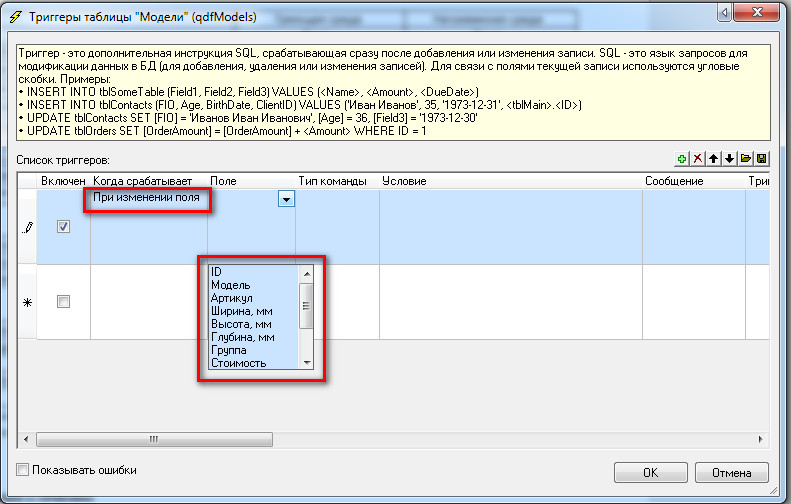Uncheck the Включен checkbox in first row

pyautogui.click(x=63, y=227)
